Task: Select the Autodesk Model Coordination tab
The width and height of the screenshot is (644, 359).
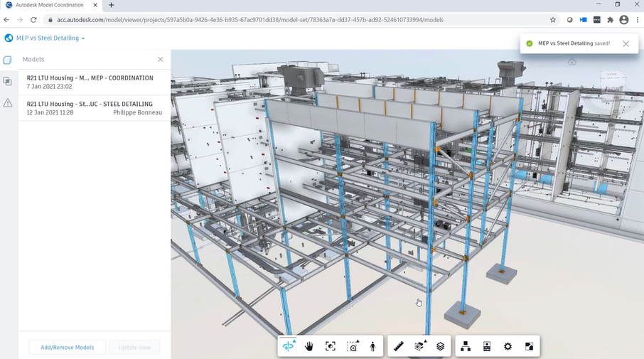Action: (x=51, y=5)
